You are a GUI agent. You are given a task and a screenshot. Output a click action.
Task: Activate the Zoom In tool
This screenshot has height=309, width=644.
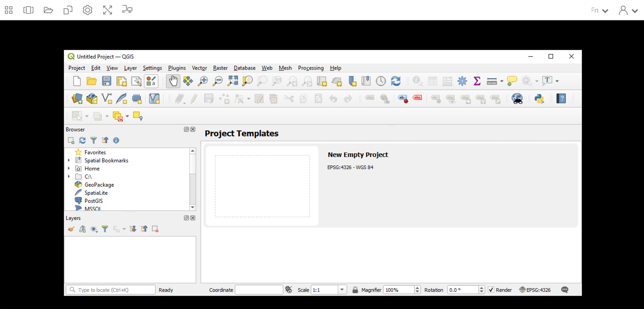[x=202, y=81]
